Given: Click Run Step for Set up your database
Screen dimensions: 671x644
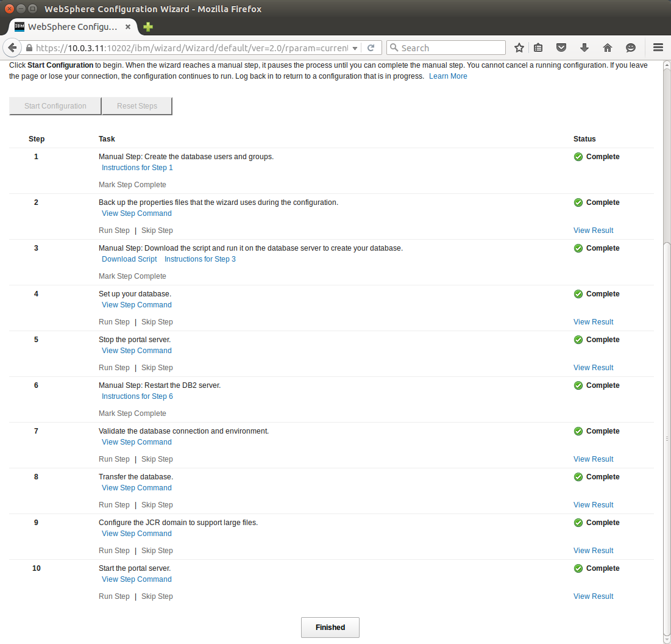Looking at the screenshot, I should tap(114, 323).
